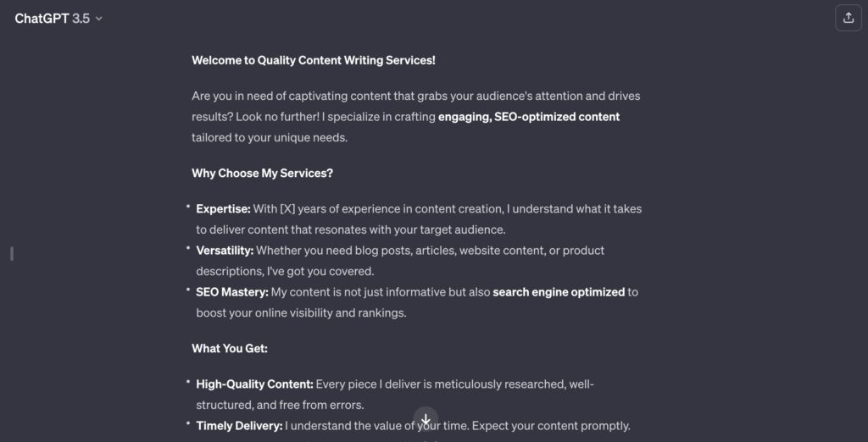Click the chevron beside ChatGPT 3.5
Viewport: 868px width, 442px height.
pos(99,19)
